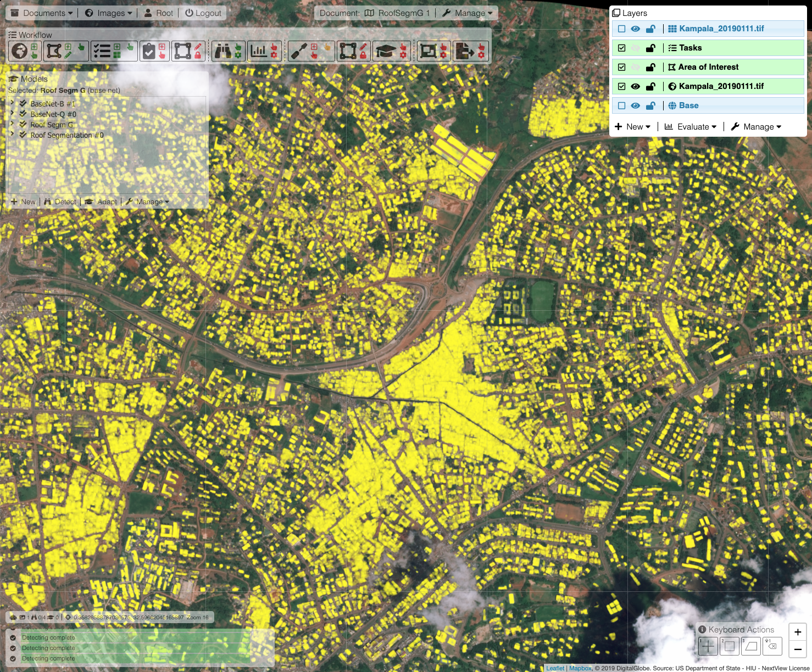Click the graduation cap icon in status bar
The width and height of the screenshot is (812, 672).
pos(51,617)
